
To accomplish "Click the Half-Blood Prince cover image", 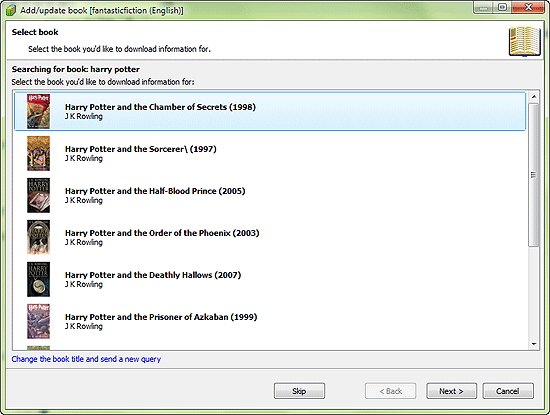I will pos(39,195).
